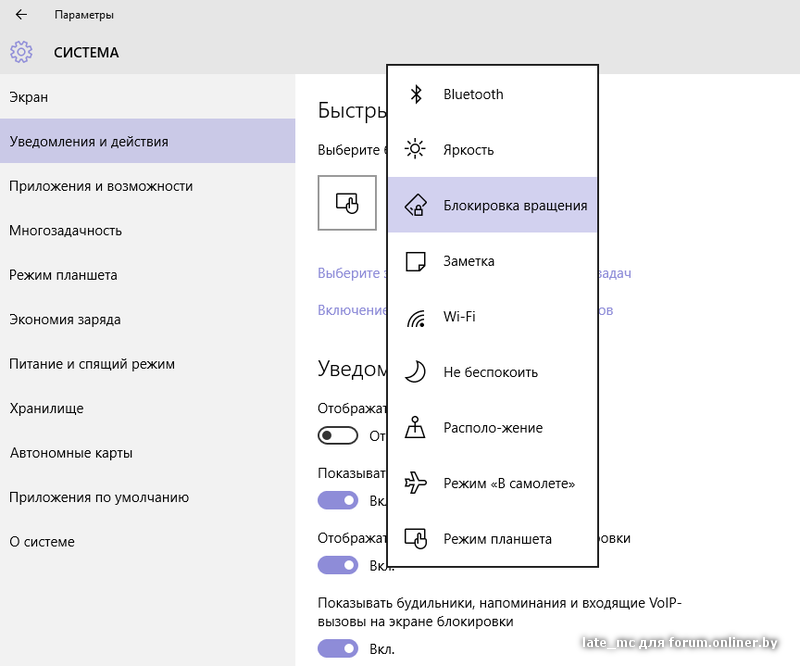Click the rotation lock icon

click(415, 206)
